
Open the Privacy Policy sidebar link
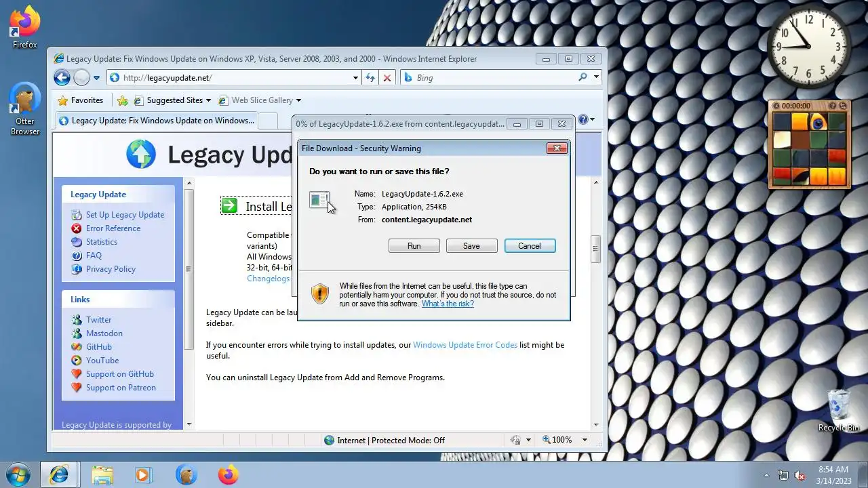click(111, 269)
